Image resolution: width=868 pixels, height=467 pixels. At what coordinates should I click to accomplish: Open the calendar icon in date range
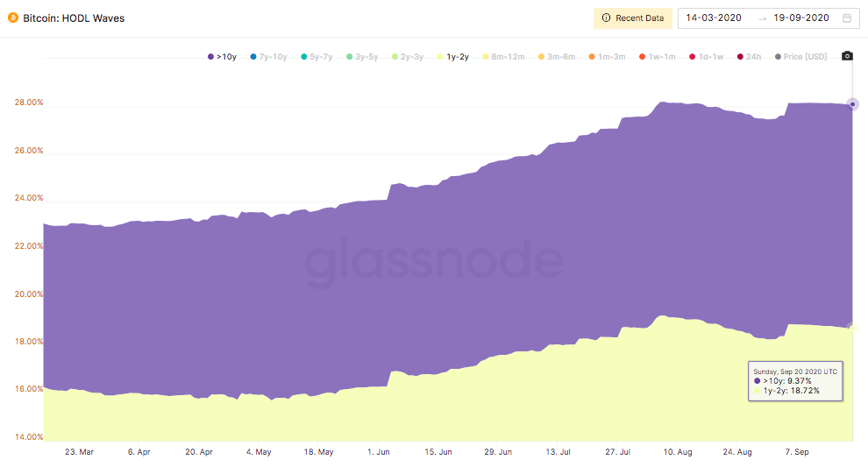847,18
